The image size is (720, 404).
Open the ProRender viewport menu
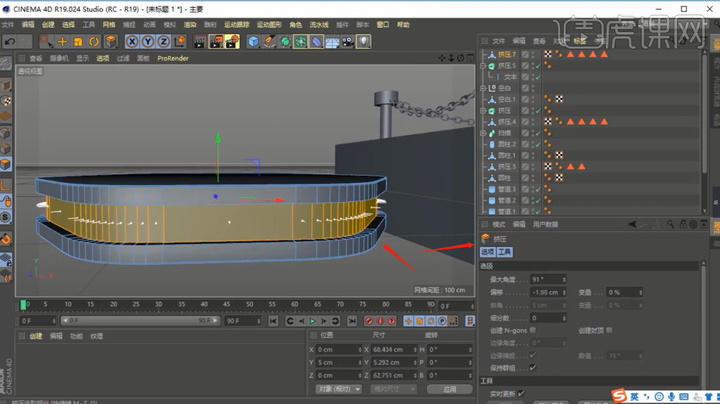(x=175, y=58)
